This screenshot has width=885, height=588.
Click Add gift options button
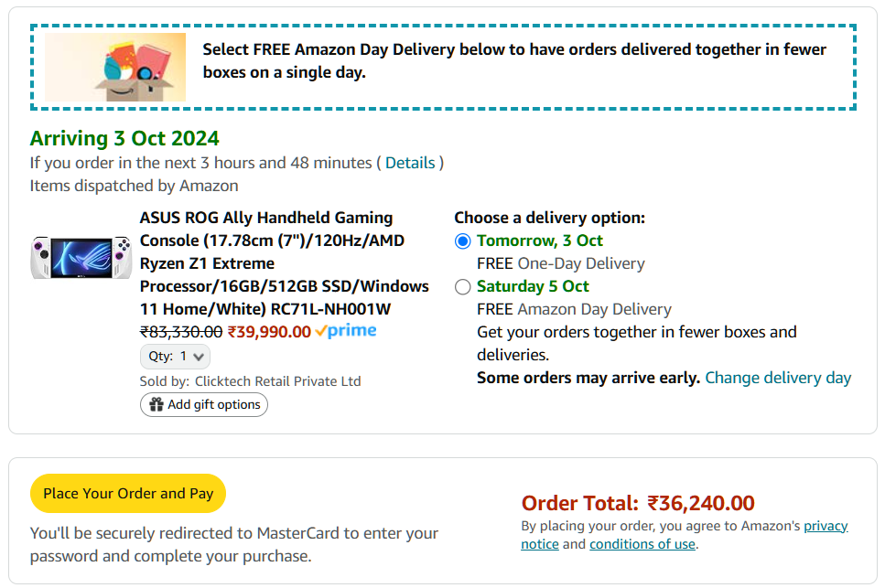(x=204, y=405)
